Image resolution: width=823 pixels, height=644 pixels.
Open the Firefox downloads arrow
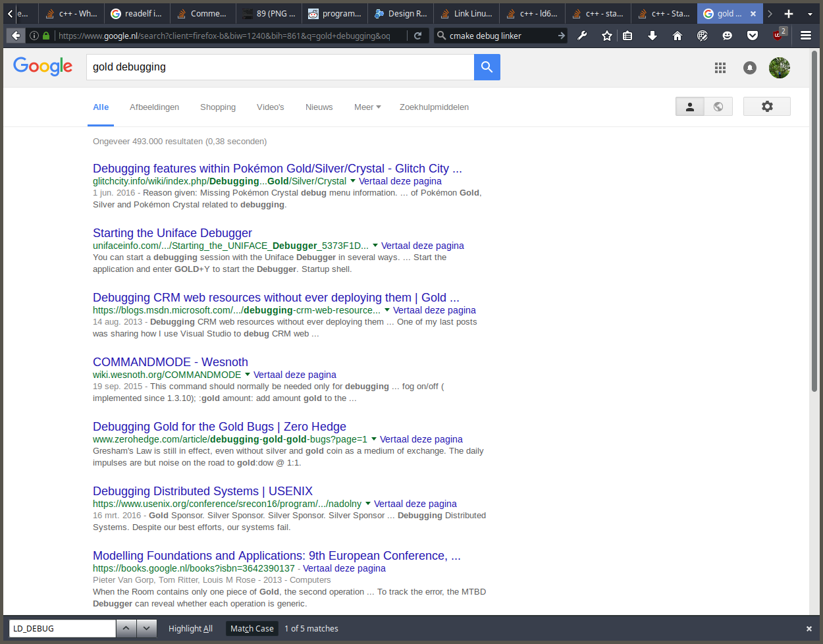652,36
